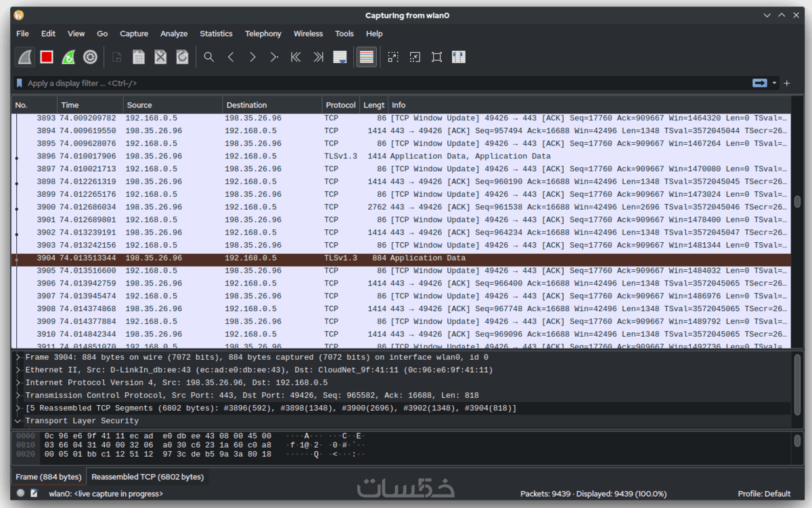Collapse the Transport Layer Security row
The width and height of the screenshot is (812, 508).
(18, 421)
